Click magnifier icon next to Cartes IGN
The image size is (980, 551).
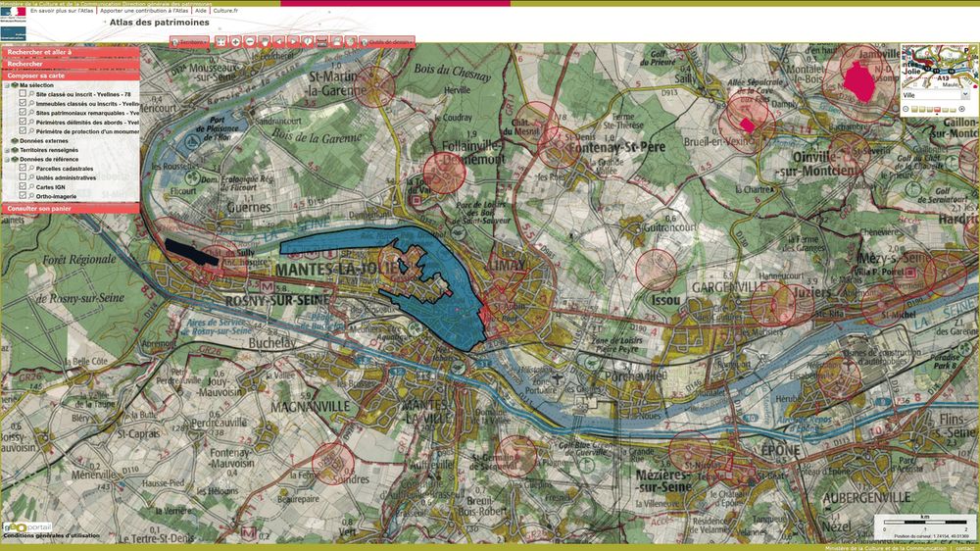[x=31, y=186]
